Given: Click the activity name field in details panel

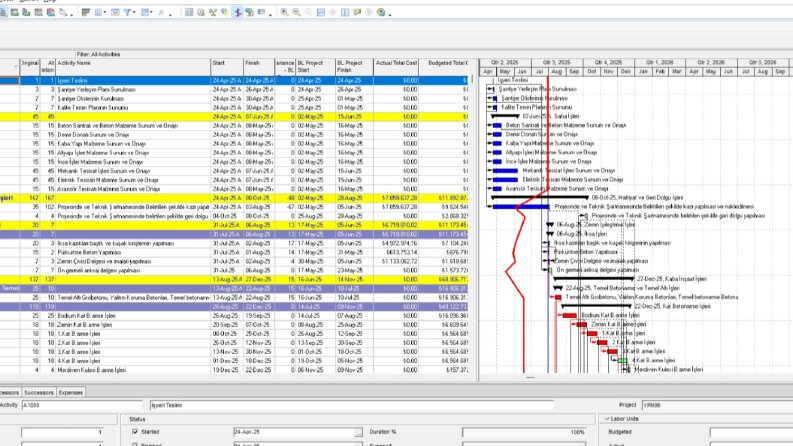Looking at the screenshot, I should pos(351,405).
